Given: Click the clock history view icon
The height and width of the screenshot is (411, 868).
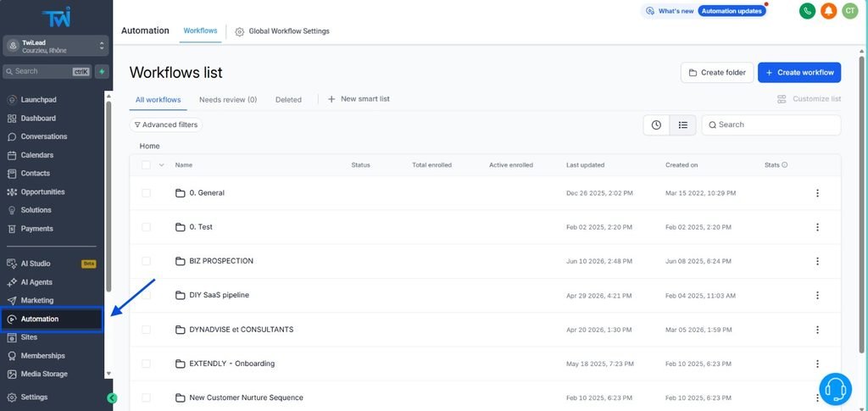Looking at the screenshot, I should (x=656, y=125).
